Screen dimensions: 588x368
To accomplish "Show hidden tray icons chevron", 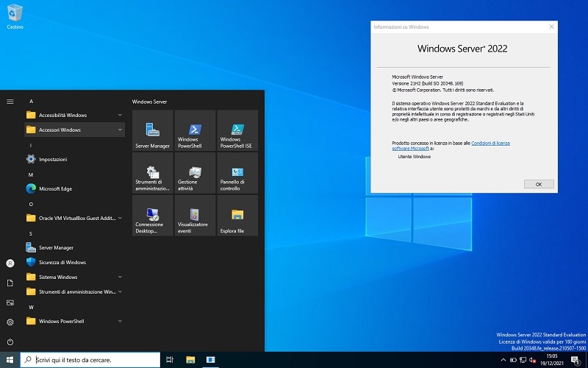I will [503, 360].
